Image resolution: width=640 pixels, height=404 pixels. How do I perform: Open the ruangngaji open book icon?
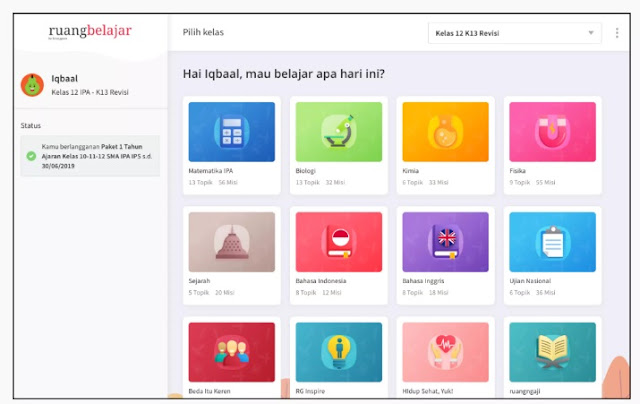(552, 352)
